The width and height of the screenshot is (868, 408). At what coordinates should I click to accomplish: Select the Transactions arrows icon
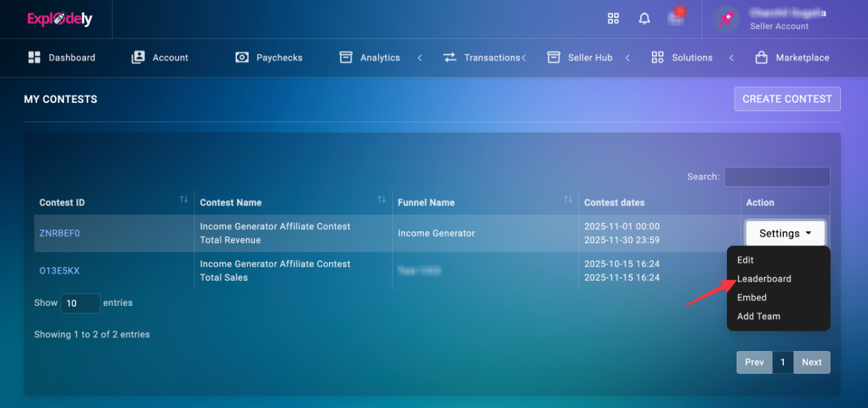[x=450, y=58]
